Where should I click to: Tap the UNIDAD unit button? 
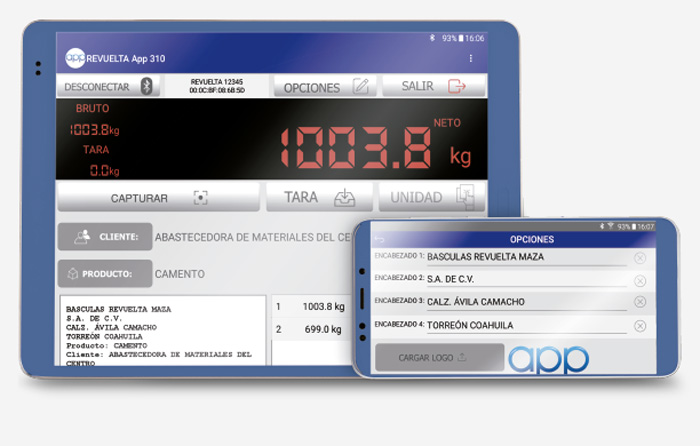[432, 197]
